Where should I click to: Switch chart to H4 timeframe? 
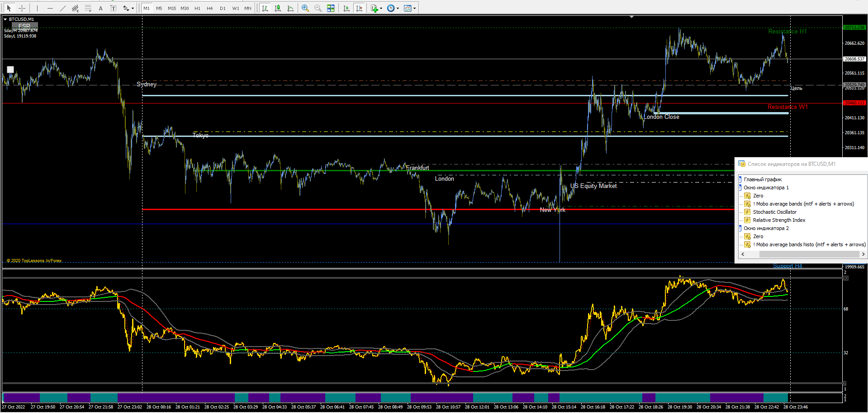pos(210,8)
